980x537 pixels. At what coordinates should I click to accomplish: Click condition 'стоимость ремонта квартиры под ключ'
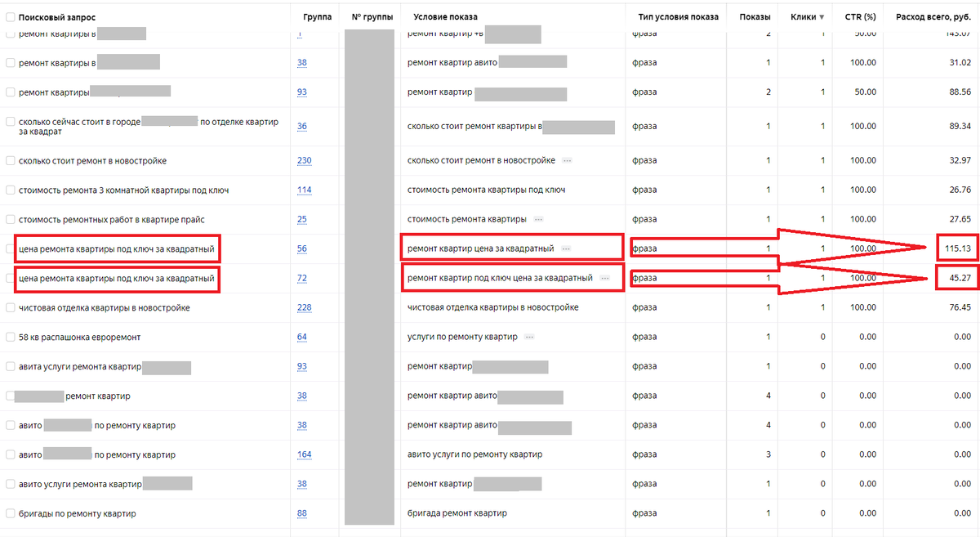point(487,190)
